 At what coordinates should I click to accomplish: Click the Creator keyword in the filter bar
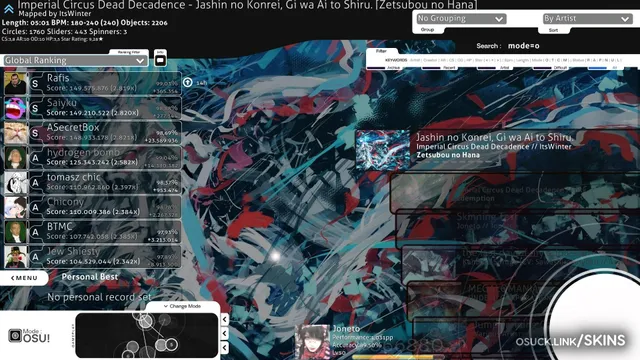point(430,60)
